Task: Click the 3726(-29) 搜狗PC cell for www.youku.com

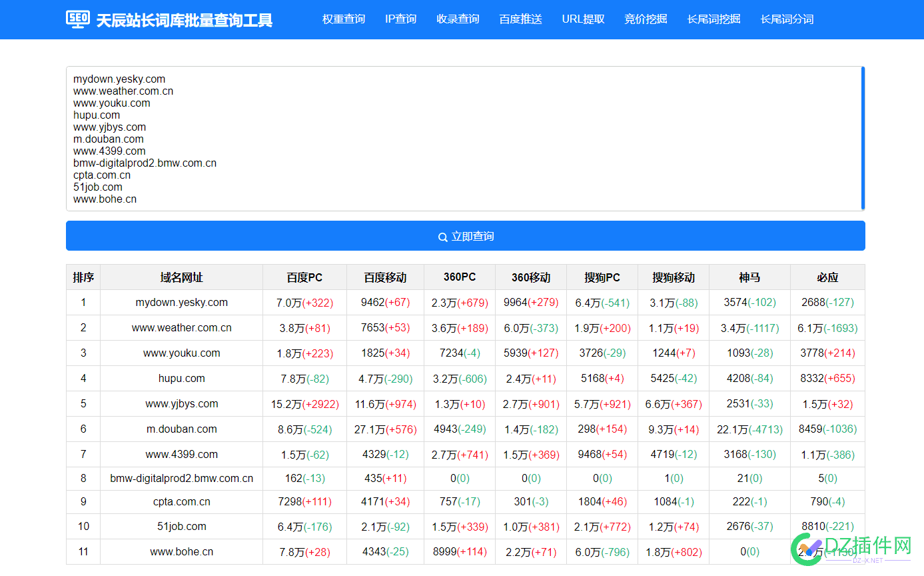Action: point(602,353)
